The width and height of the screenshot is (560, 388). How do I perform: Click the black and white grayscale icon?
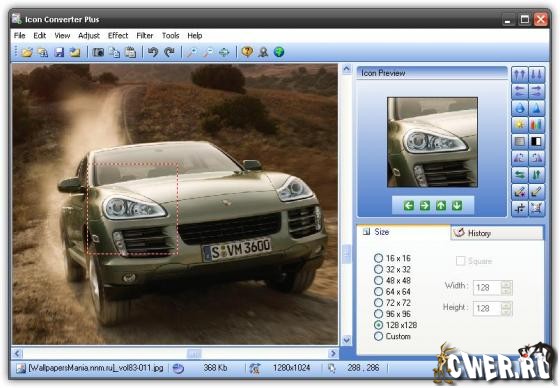pyautogui.click(x=536, y=141)
